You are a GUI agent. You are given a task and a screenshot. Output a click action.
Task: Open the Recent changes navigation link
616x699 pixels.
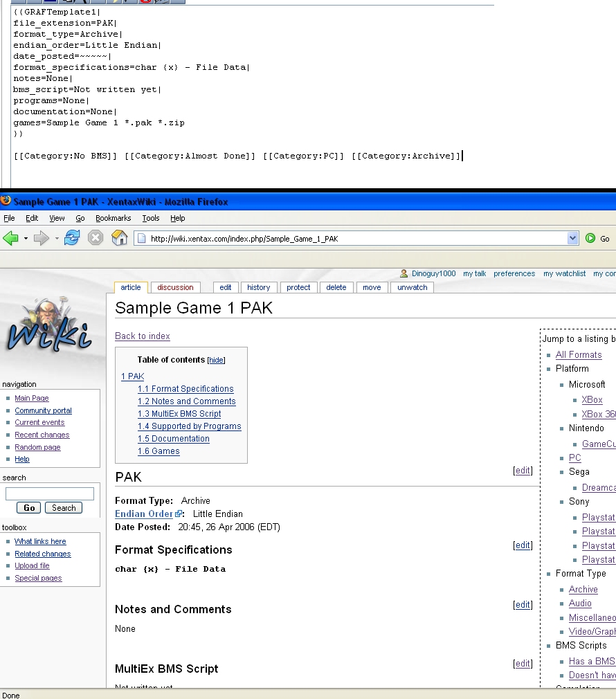42,435
